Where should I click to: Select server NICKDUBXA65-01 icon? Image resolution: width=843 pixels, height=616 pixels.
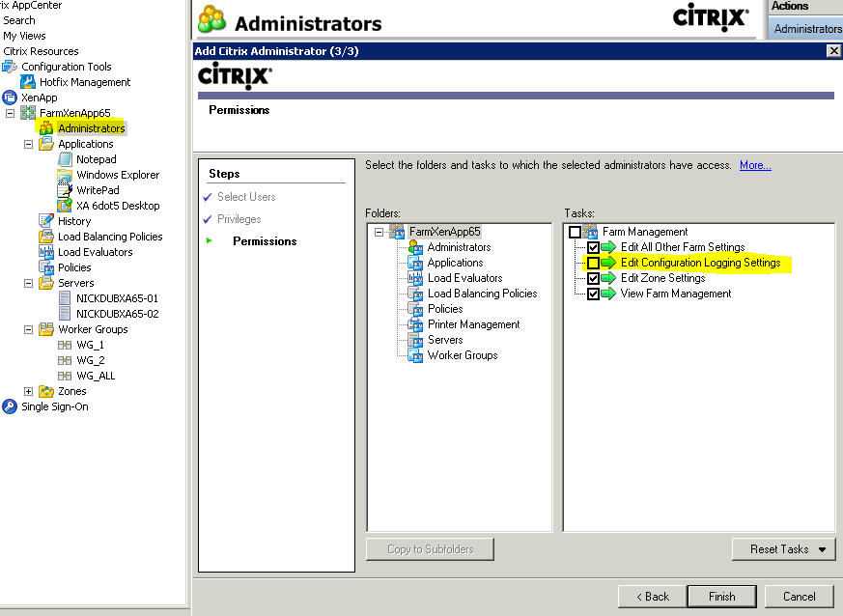tap(65, 298)
